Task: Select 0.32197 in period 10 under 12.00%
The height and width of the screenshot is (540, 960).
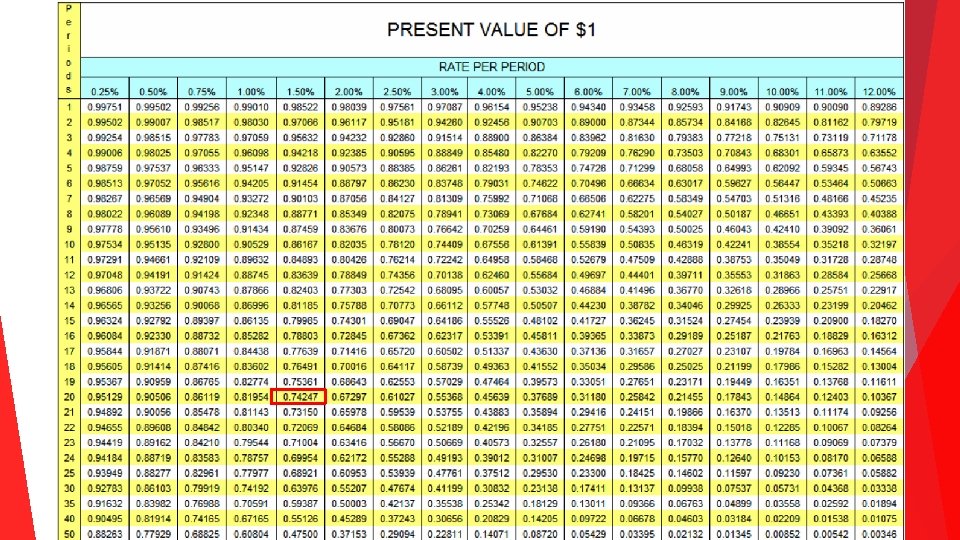Action: (x=879, y=244)
